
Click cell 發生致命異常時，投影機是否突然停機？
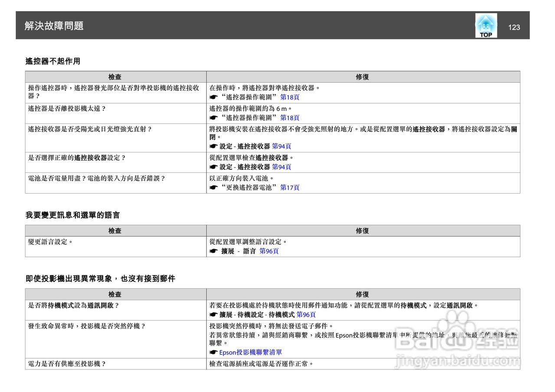116,339
